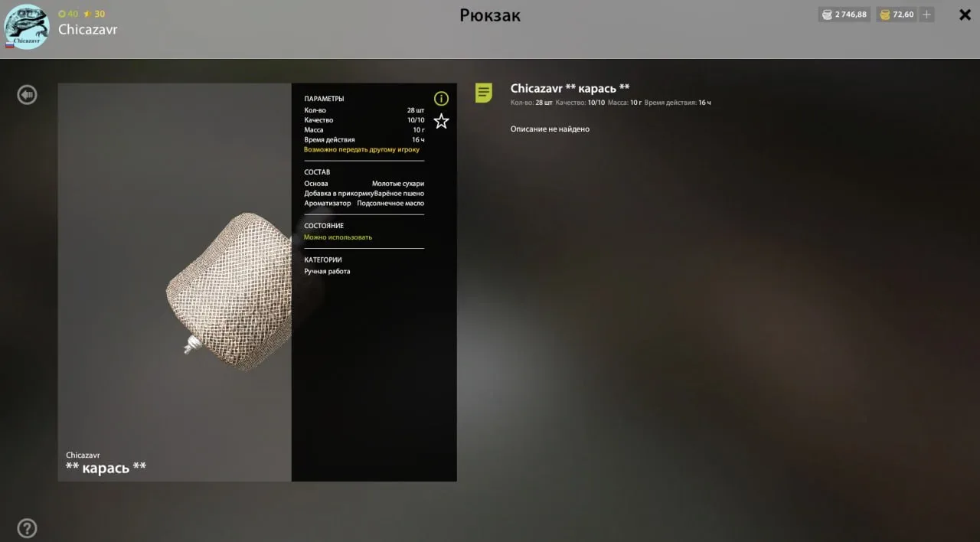
Task: Open help with the question mark icon
Action: pyautogui.click(x=27, y=528)
